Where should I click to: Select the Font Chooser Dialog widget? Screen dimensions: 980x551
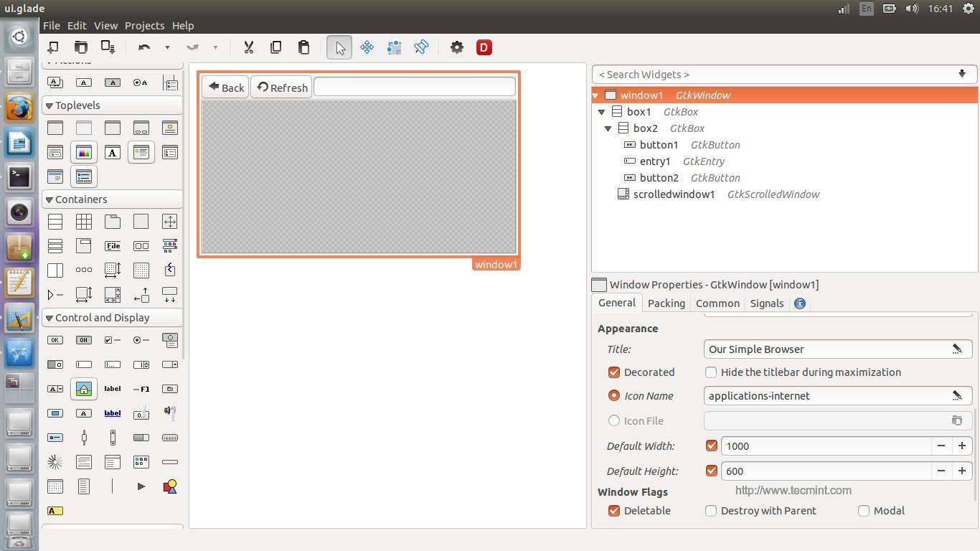point(113,152)
